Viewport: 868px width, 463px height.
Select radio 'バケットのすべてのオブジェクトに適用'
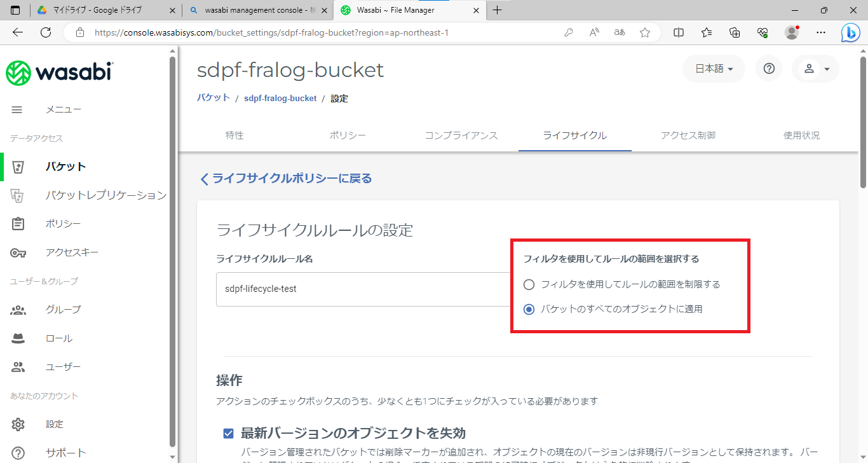tap(529, 309)
